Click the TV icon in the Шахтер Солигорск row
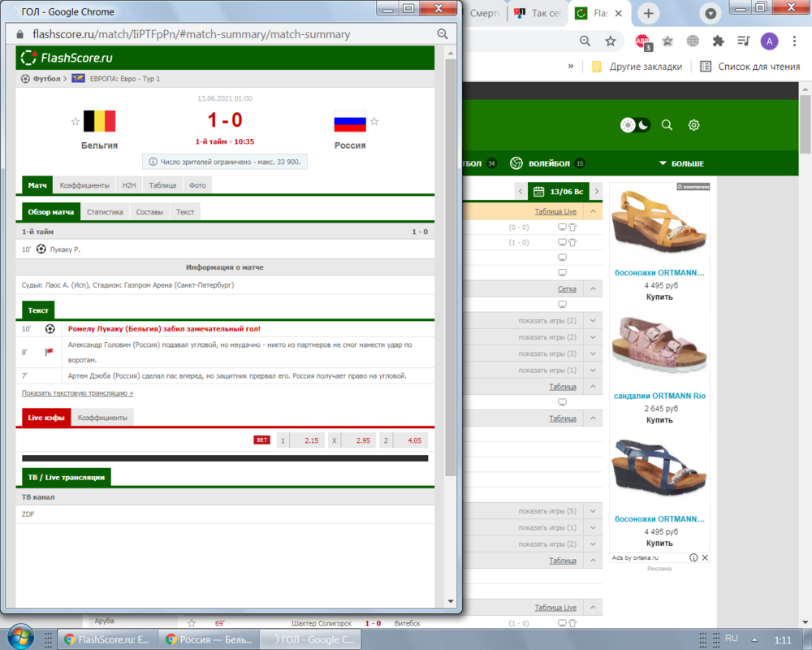This screenshot has height=650, width=812. (x=562, y=623)
